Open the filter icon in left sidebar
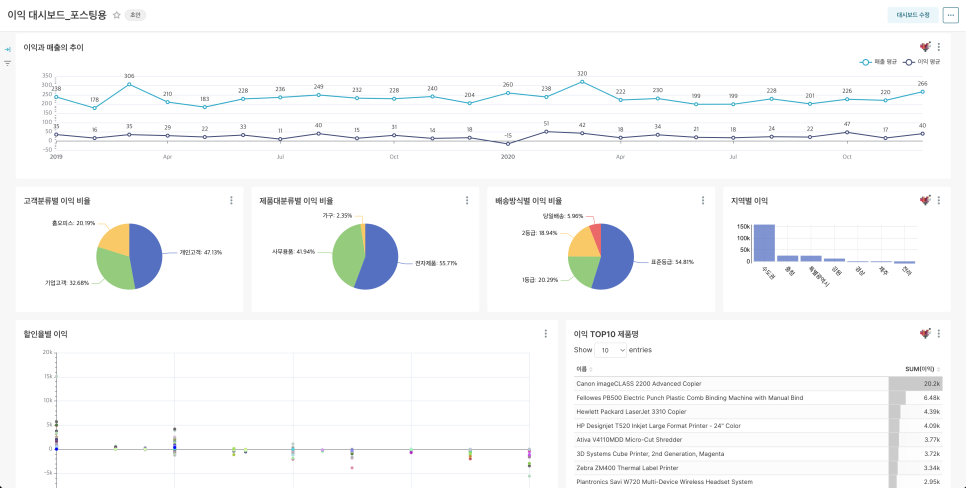Image resolution: width=966 pixels, height=488 pixels. [x=7, y=63]
